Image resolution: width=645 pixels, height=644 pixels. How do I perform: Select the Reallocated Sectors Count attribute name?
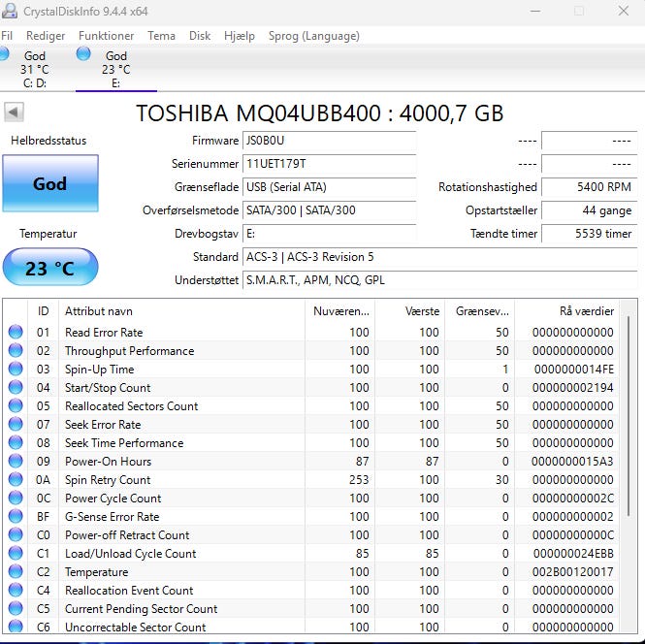coord(131,405)
